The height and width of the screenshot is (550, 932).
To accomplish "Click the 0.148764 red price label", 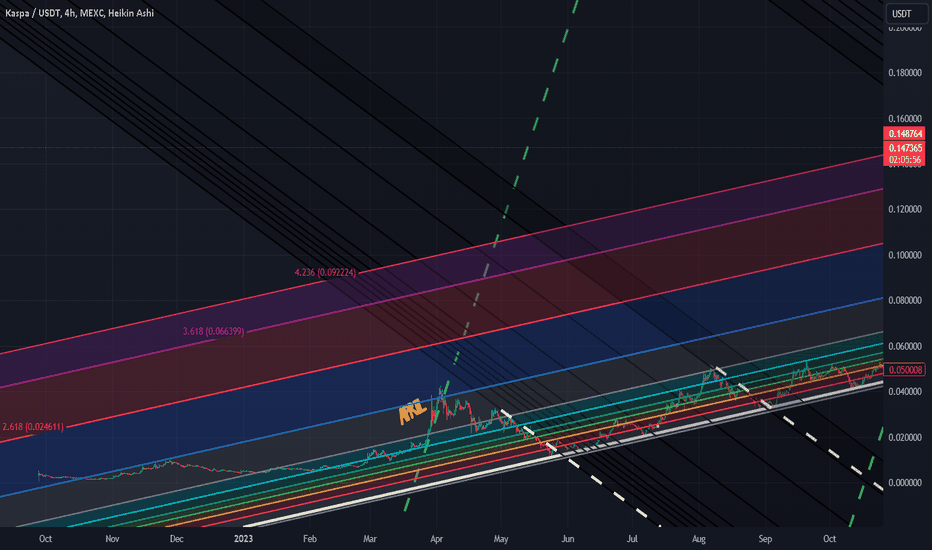I will pyautogui.click(x=905, y=134).
